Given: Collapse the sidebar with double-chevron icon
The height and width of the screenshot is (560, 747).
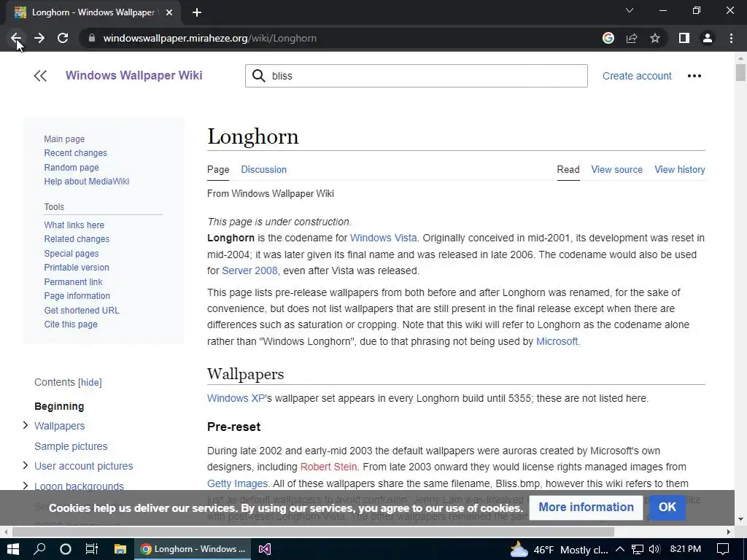Looking at the screenshot, I should tap(41, 76).
